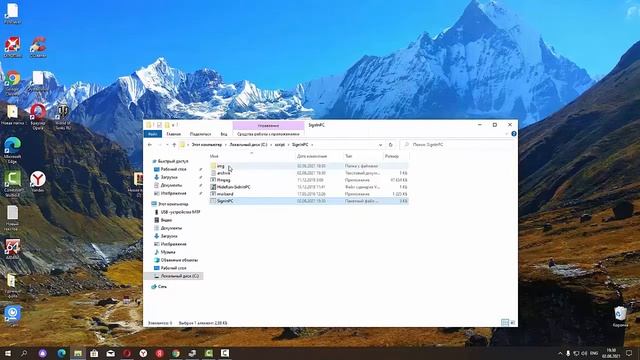Open chevron after SignInPC in breadcrumb

312,145
